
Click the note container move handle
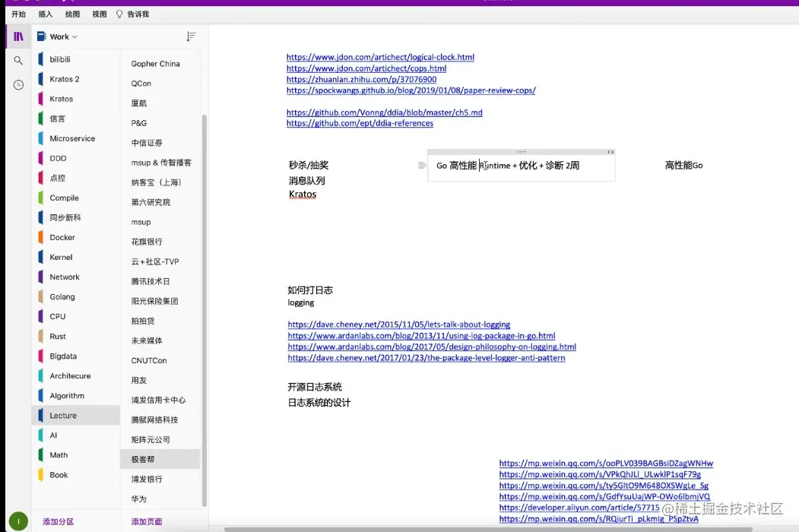[x=522, y=152]
